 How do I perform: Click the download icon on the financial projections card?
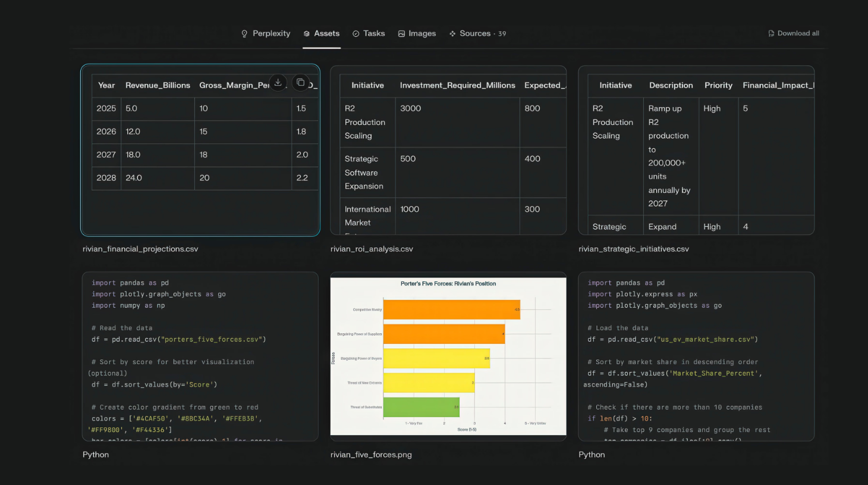click(x=278, y=83)
